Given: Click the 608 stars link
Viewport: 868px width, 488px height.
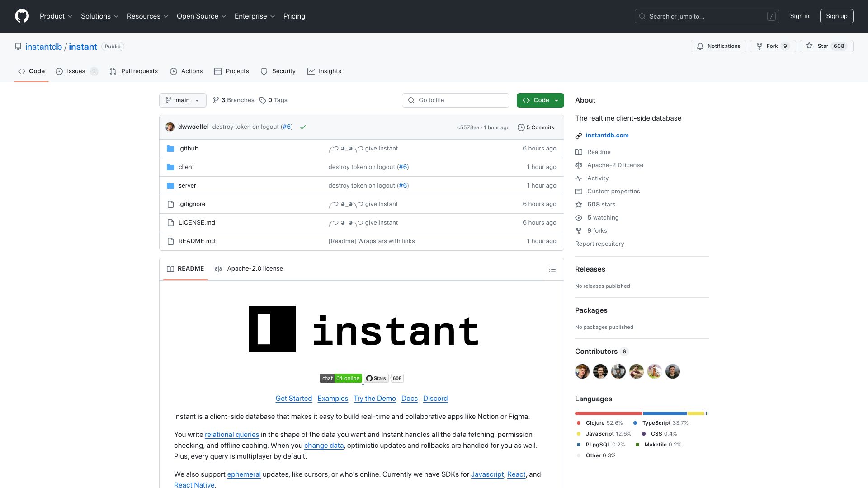Looking at the screenshot, I should pyautogui.click(x=601, y=205).
